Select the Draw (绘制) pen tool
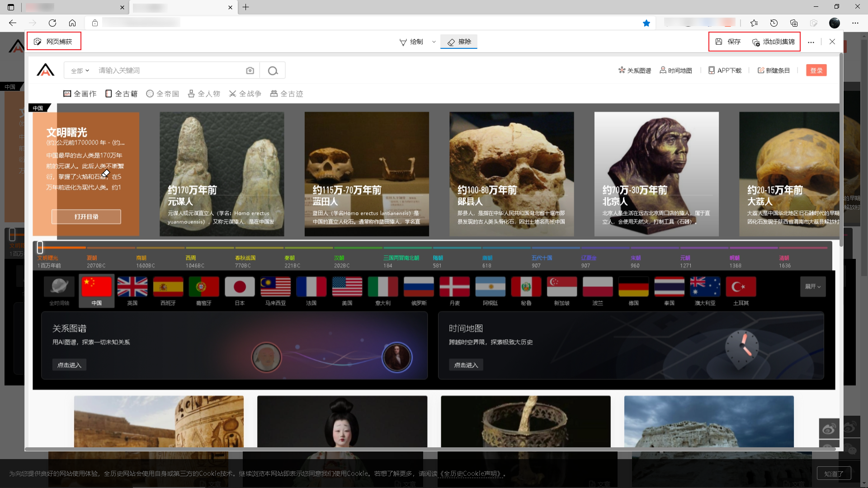 click(x=411, y=42)
